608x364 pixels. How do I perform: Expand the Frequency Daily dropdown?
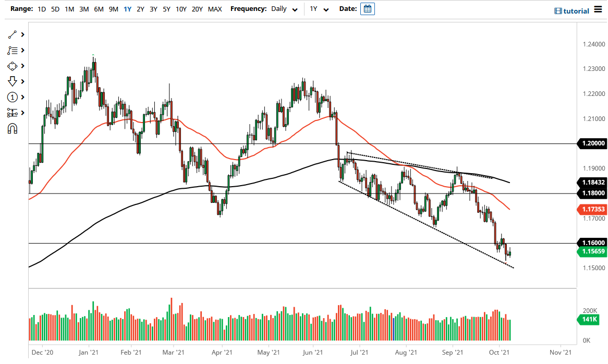[x=285, y=9]
